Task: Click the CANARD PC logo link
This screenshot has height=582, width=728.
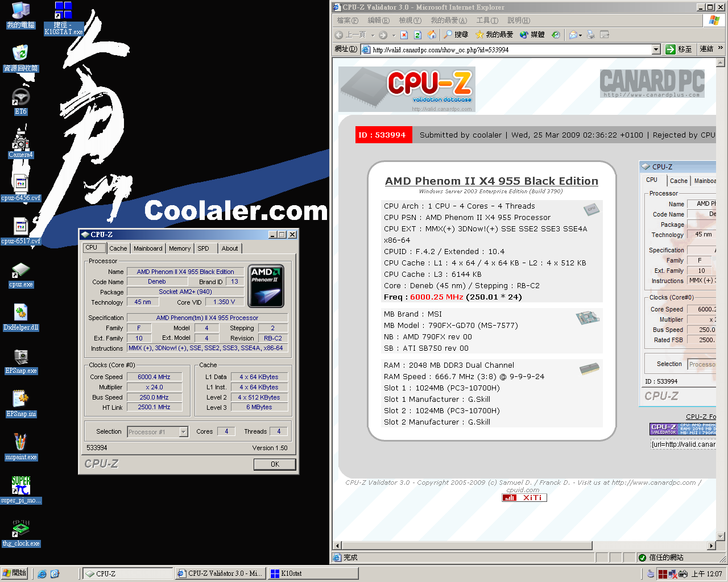Action: [652, 83]
